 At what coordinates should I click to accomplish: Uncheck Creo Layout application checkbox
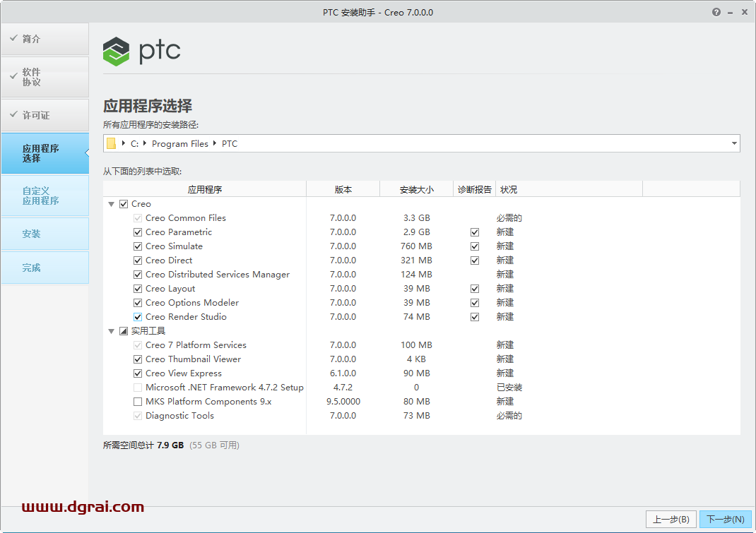point(138,289)
